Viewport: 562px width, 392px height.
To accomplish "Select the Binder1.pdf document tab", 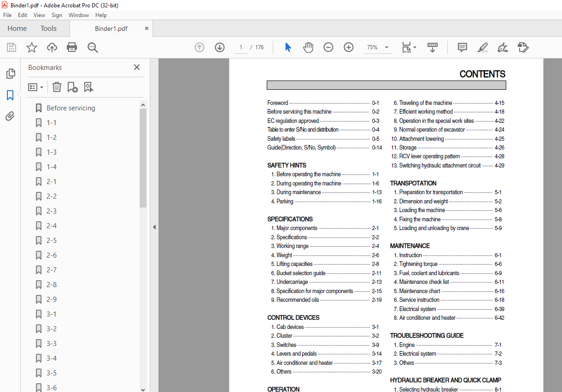I will 111,29.
